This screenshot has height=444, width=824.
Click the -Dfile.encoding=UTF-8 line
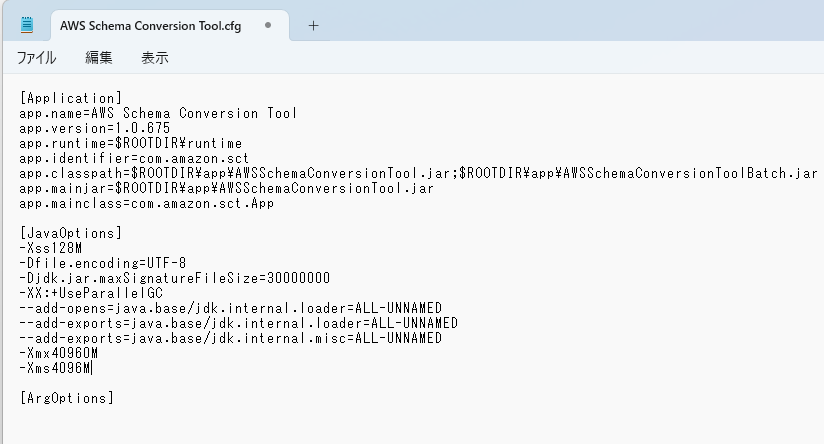click(x=103, y=263)
